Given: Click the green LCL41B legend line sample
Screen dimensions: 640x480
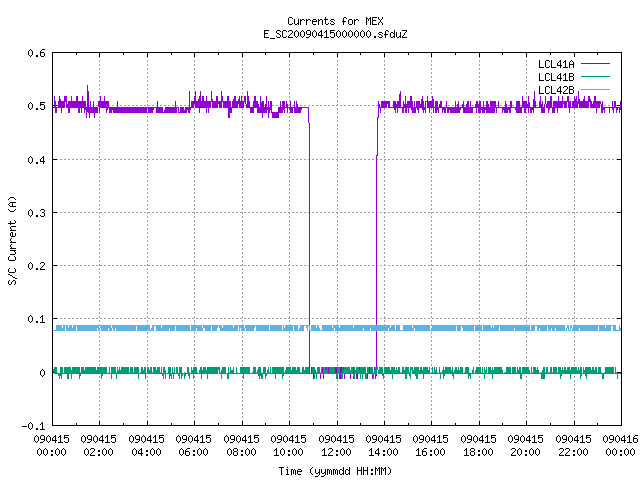Looking at the screenshot, I should coord(595,76).
